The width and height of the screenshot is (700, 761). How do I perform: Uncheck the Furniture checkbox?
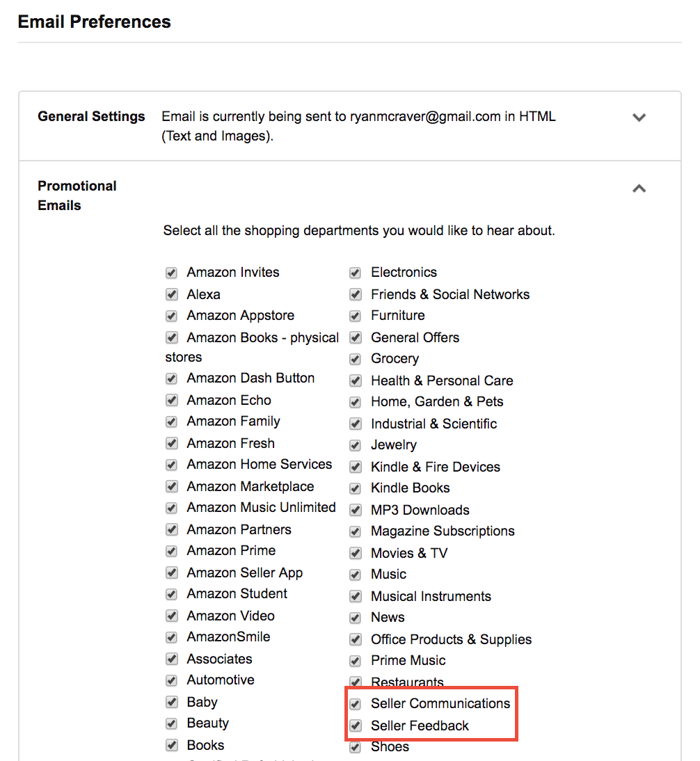[356, 316]
